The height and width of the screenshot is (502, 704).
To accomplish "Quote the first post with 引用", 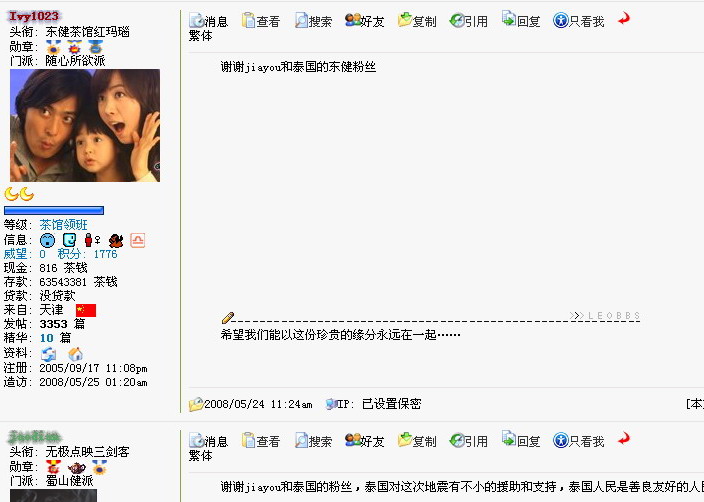I will coord(469,21).
